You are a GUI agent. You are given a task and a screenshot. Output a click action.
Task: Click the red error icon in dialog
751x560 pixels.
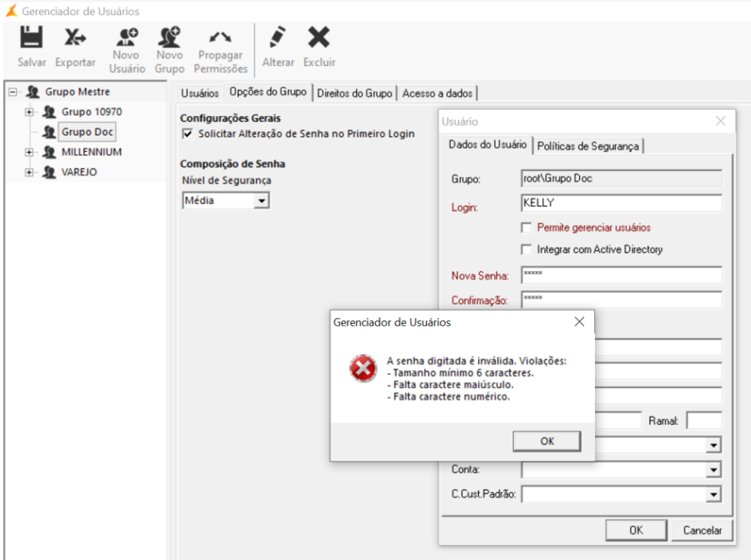(x=363, y=368)
